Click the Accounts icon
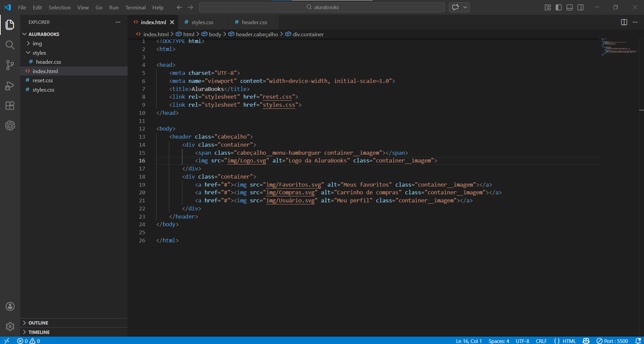The image size is (644, 344). 10,306
